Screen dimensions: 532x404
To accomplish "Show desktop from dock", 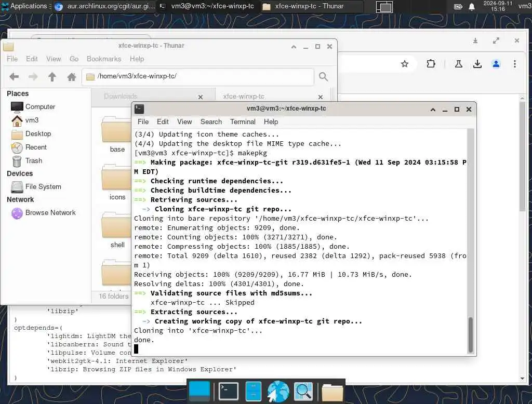I will click(199, 391).
